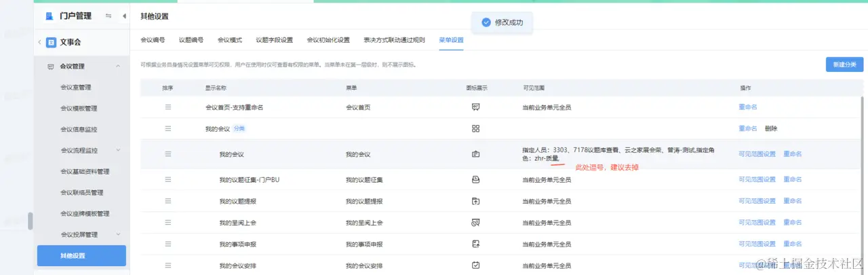Click the 会议管理 menu icon

(50, 67)
